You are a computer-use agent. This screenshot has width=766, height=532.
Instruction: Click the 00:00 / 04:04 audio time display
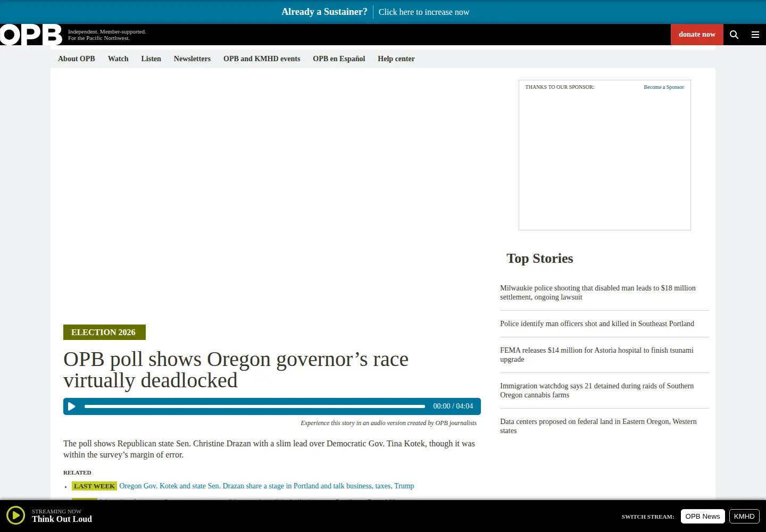coord(453,406)
